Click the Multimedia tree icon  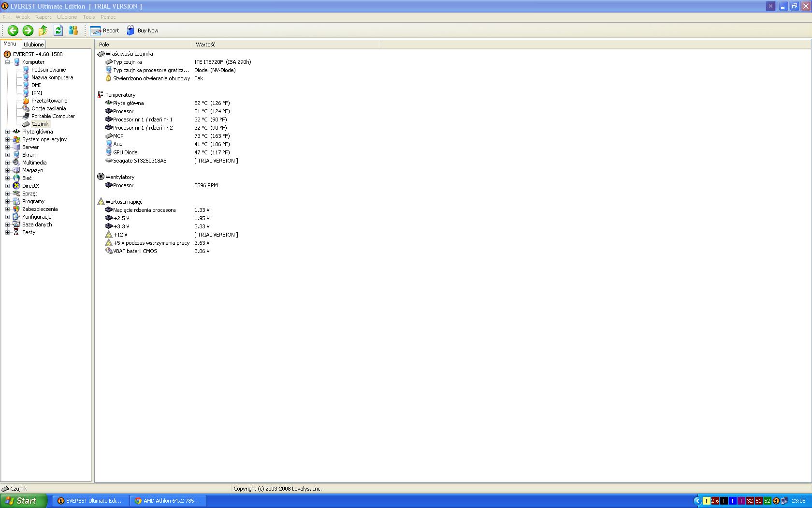tap(16, 163)
